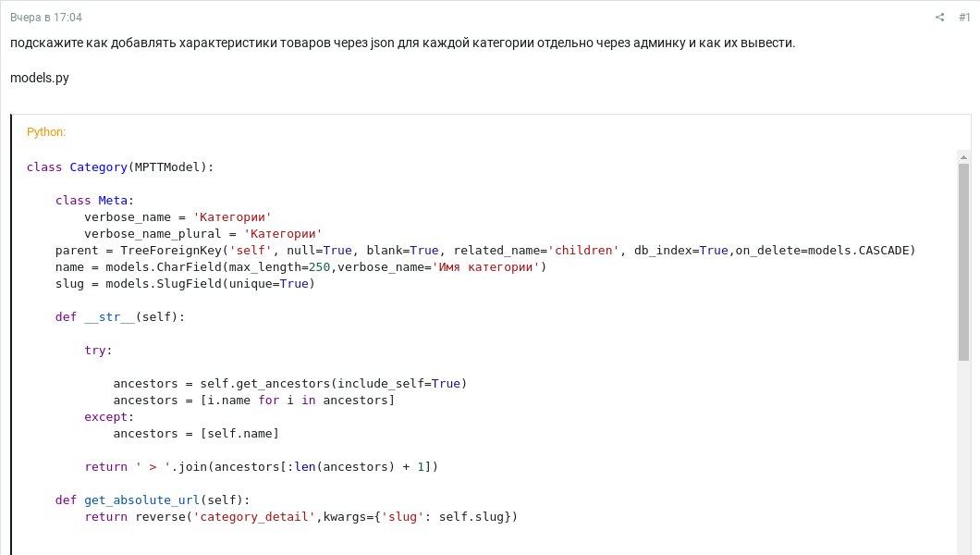Click the '[i.name for i in ancestors]' line

(253, 400)
